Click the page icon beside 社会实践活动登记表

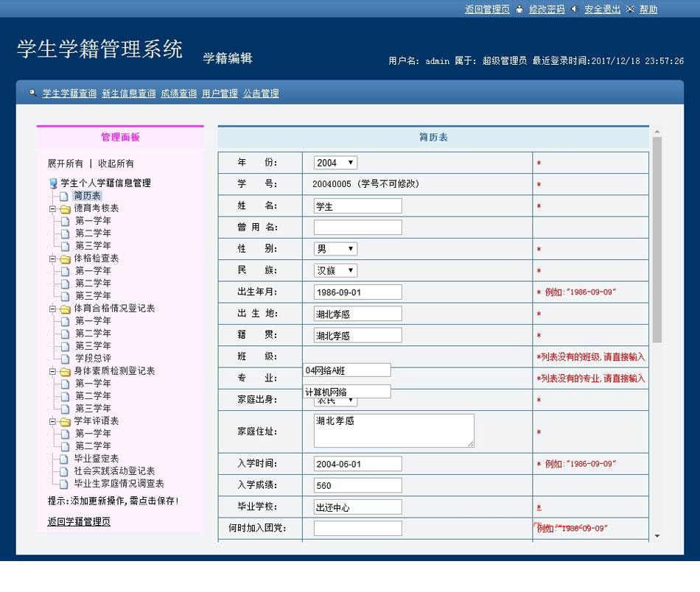(x=64, y=471)
